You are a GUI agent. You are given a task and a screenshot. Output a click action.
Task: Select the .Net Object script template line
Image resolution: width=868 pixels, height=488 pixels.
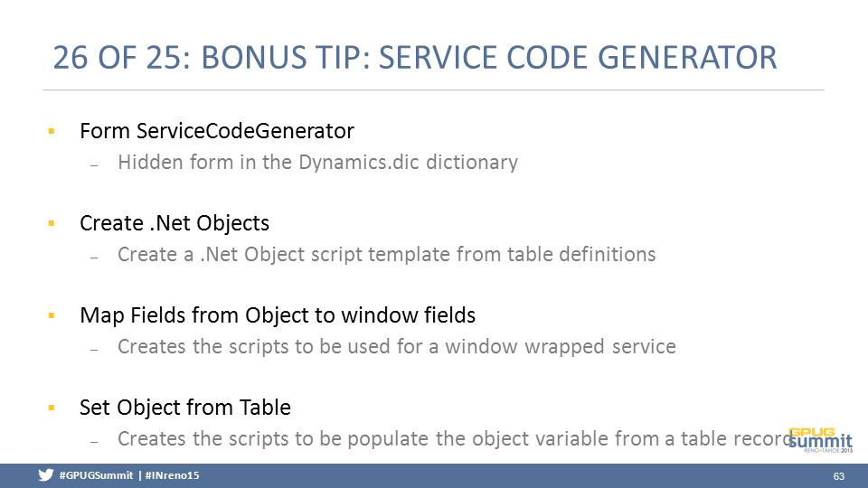click(386, 255)
